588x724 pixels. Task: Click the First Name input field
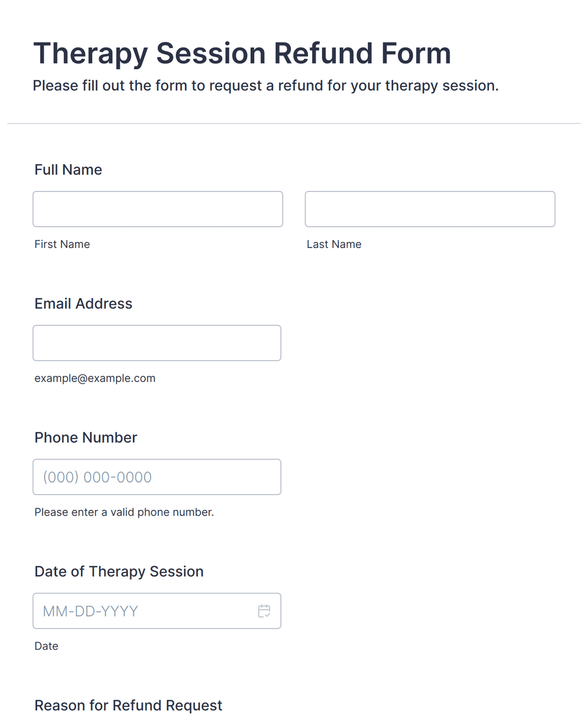coord(158,209)
